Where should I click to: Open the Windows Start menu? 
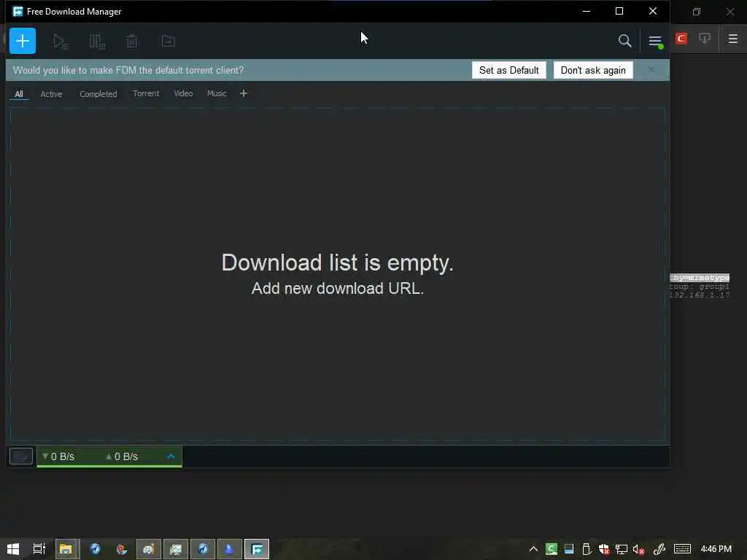[13, 549]
